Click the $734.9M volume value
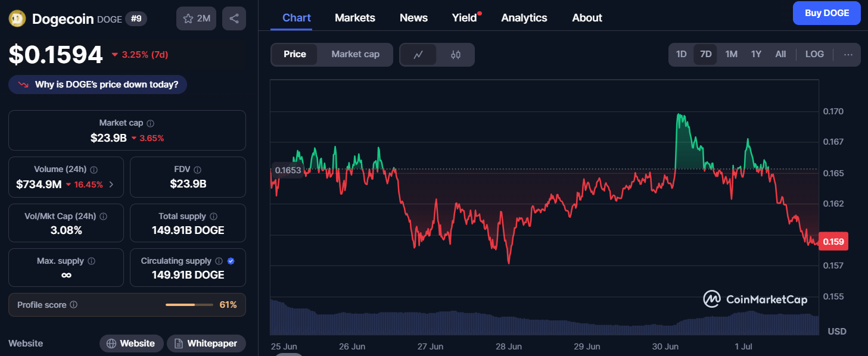Screen dimensions: 868x356 (x=39, y=185)
